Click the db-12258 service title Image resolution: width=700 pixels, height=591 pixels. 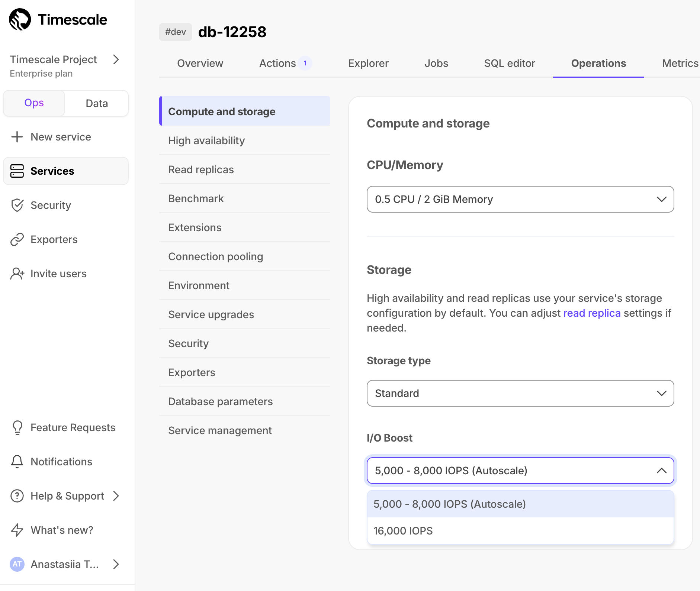click(232, 32)
